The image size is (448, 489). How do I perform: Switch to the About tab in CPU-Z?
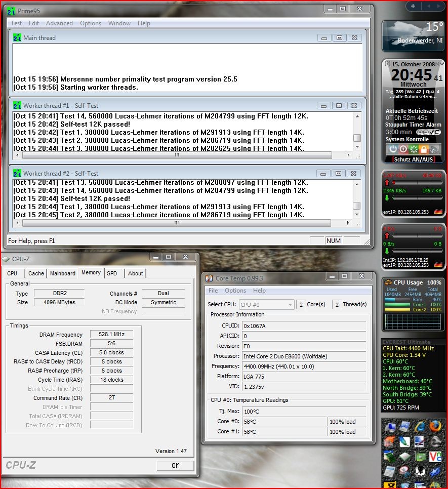(x=135, y=273)
